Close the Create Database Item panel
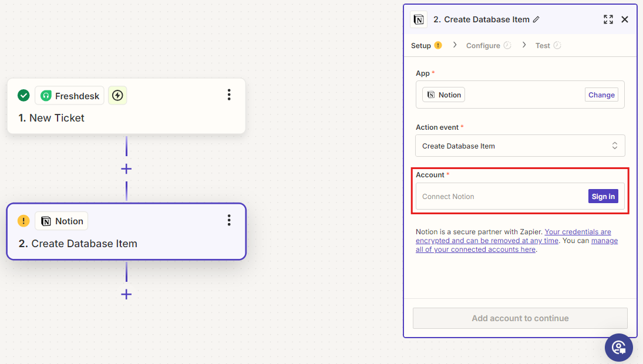This screenshot has width=643, height=364. (625, 19)
